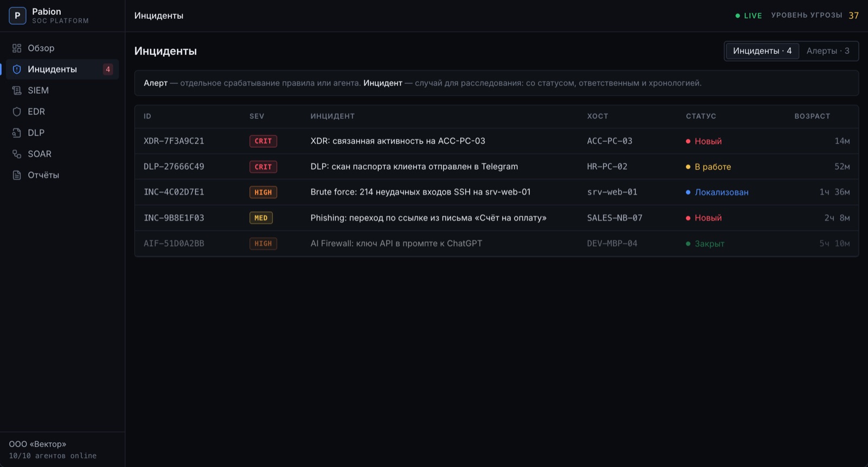The image size is (868, 467).
Task: Click Новый status in the Phishing row
Action: 704,218
